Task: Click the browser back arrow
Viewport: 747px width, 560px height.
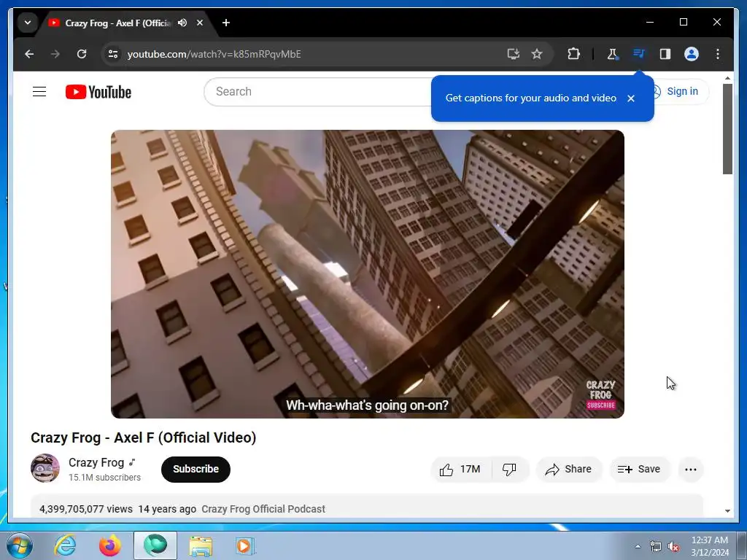Action: (x=29, y=54)
